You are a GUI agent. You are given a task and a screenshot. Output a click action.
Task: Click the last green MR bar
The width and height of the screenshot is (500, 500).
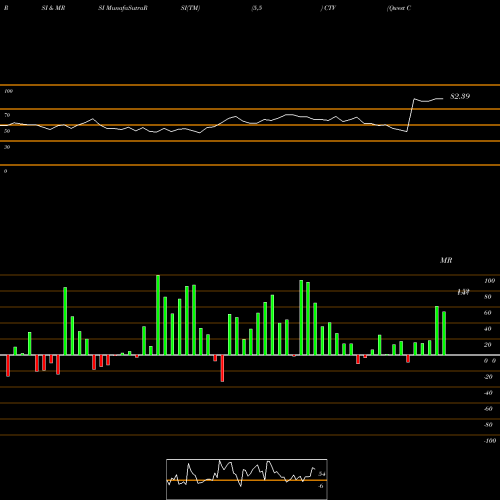click(444, 333)
